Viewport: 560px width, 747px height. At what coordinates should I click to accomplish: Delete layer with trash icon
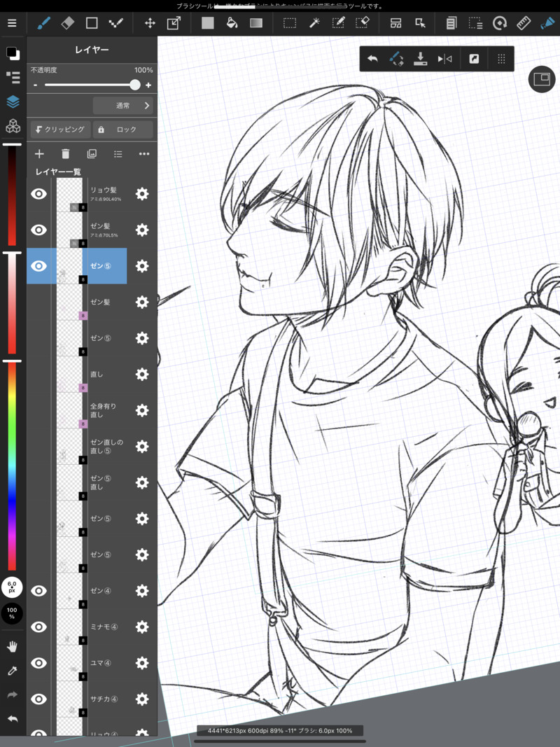pos(66,154)
